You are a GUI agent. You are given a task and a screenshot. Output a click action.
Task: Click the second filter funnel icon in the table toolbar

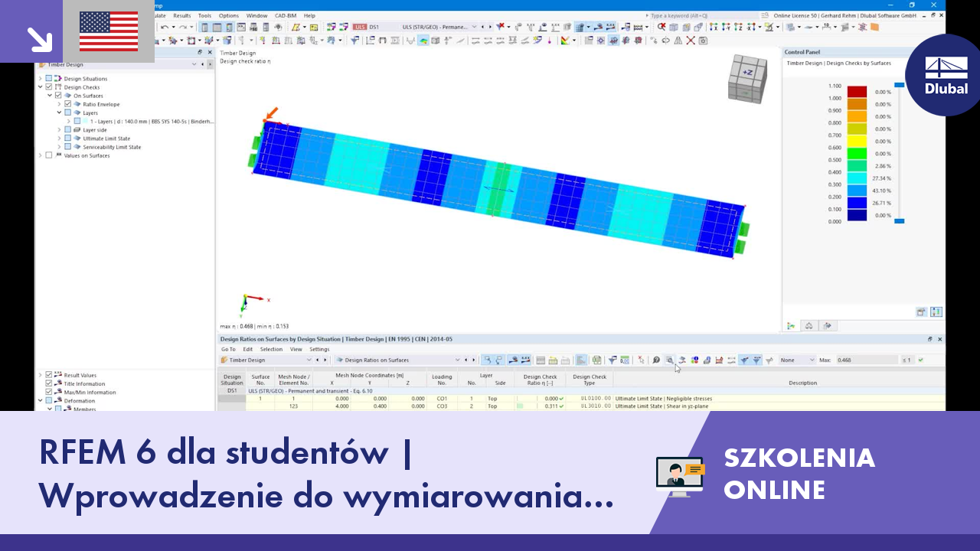coord(756,360)
